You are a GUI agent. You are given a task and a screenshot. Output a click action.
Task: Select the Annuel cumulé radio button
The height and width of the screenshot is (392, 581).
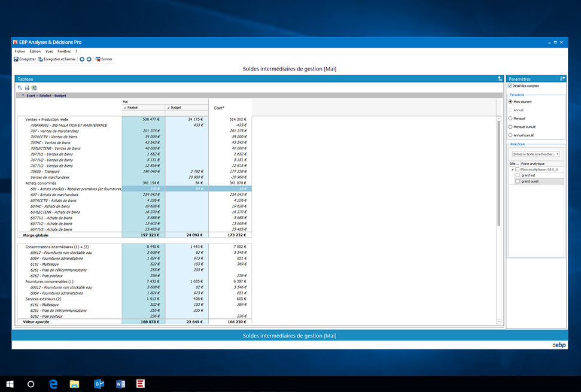(510, 135)
